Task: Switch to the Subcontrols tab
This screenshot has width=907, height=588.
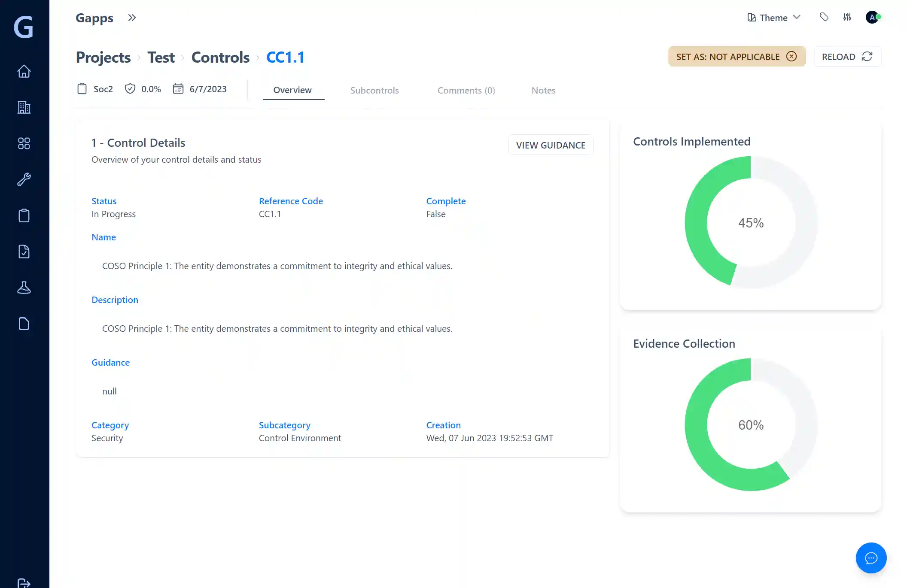Action: 374,90
